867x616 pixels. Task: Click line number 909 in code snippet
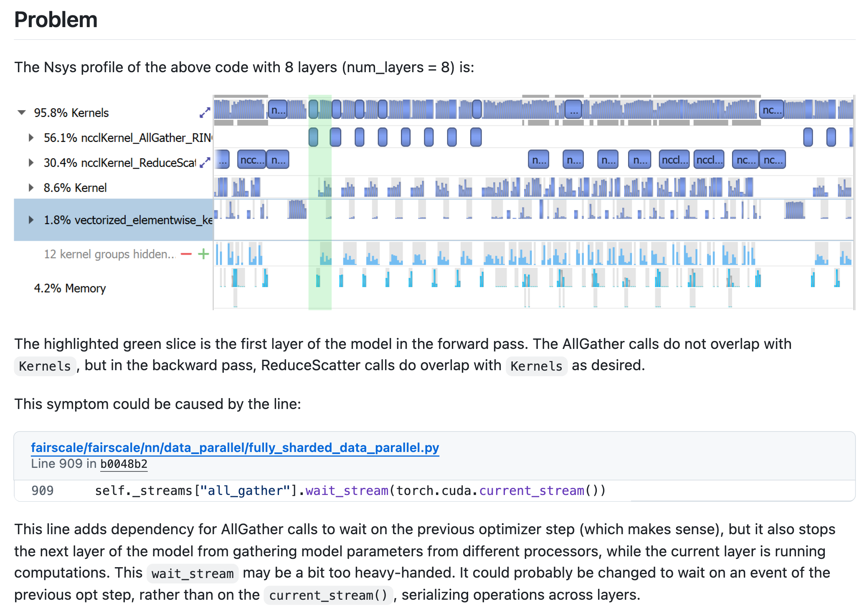point(42,490)
